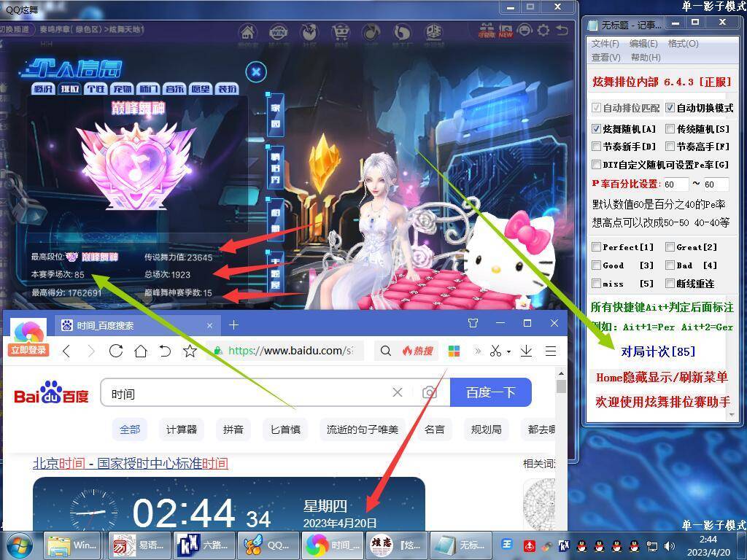747x560 pixels.
Task: Click the undo-close restore arrow in browser
Action: coord(165,351)
